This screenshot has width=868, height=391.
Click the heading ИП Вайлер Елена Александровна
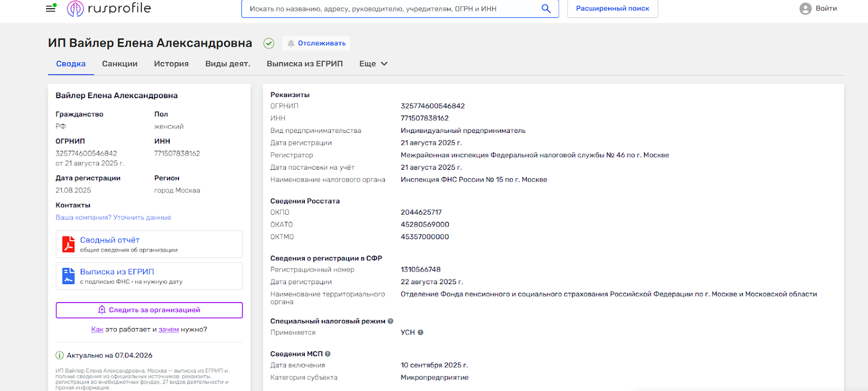(x=150, y=43)
